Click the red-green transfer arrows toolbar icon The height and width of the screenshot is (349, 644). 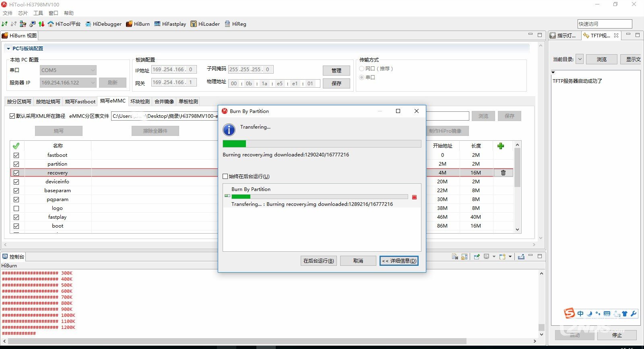tap(41, 24)
